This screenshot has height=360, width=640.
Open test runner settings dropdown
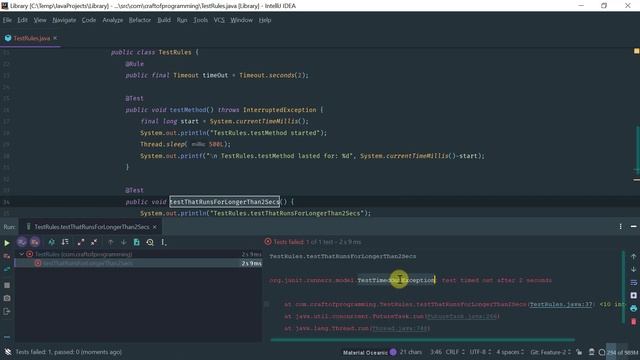tap(163, 242)
